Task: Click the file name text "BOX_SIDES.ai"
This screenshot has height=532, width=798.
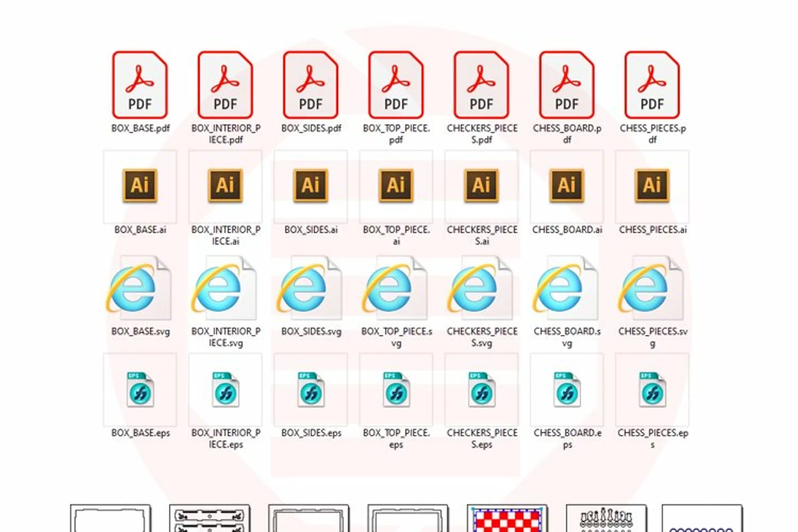Action: [x=311, y=230]
